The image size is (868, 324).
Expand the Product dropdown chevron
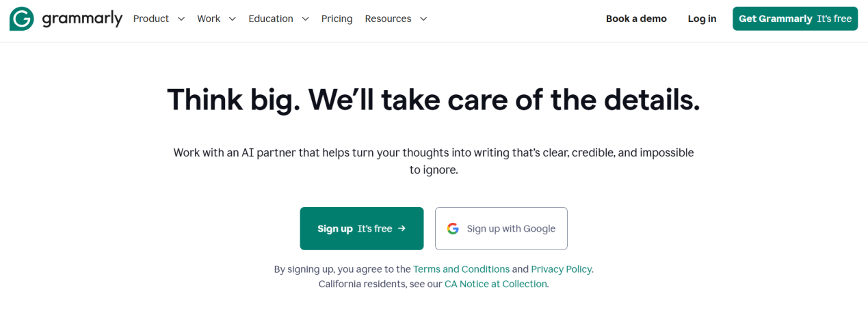click(x=181, y=19)
